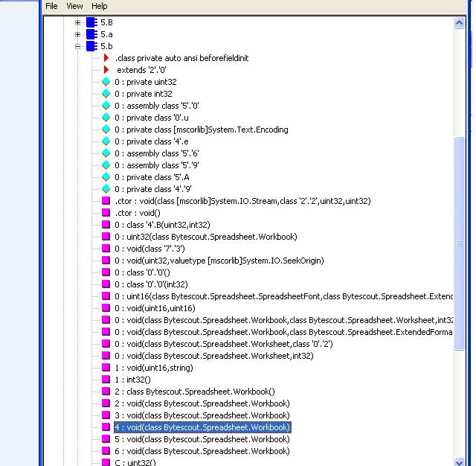Click highlighted '4 : void(class Bytescout.Spreadsheet.Workbook)' row
Screen dimensions: 476x466
[202, 427]
